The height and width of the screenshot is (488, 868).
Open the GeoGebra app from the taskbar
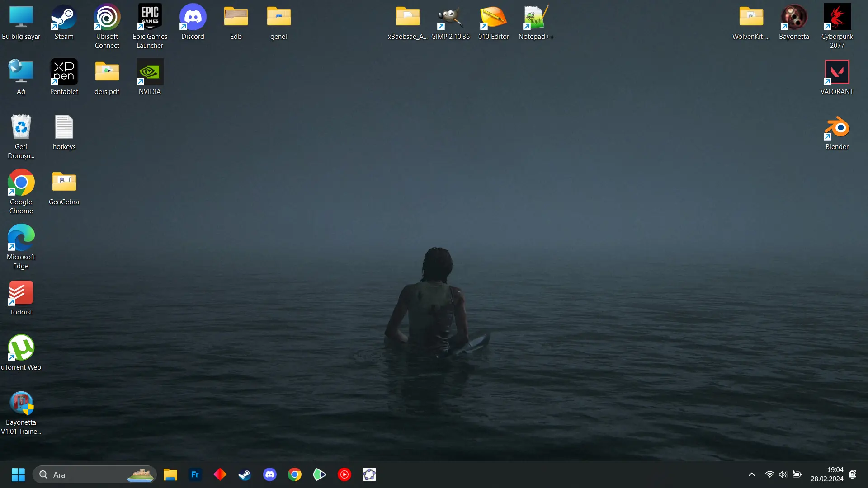369,474
